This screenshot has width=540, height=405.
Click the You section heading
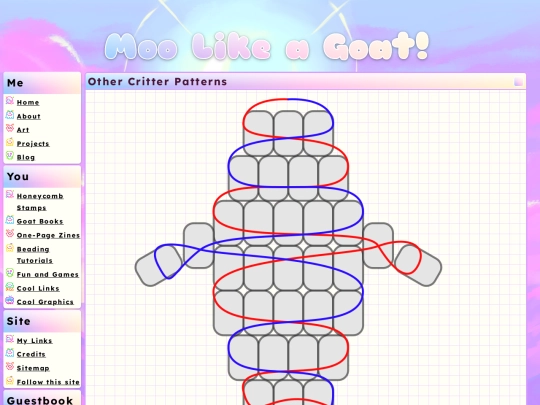click(18, 177)
